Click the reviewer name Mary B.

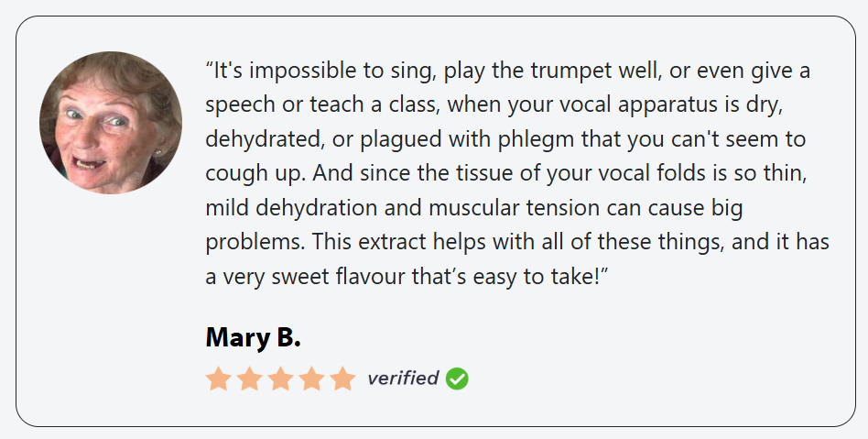[253, 337]
